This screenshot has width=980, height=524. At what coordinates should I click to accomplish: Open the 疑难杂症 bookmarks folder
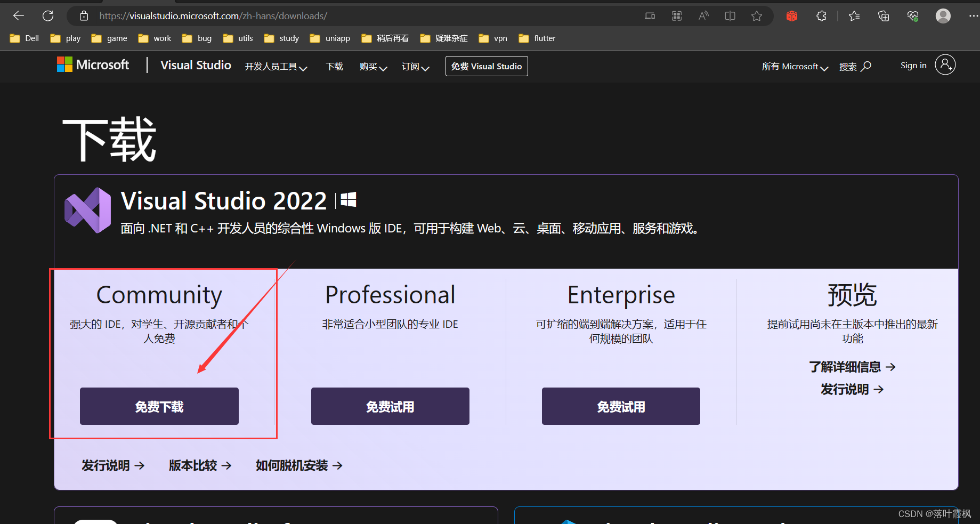tap(443, 38)
